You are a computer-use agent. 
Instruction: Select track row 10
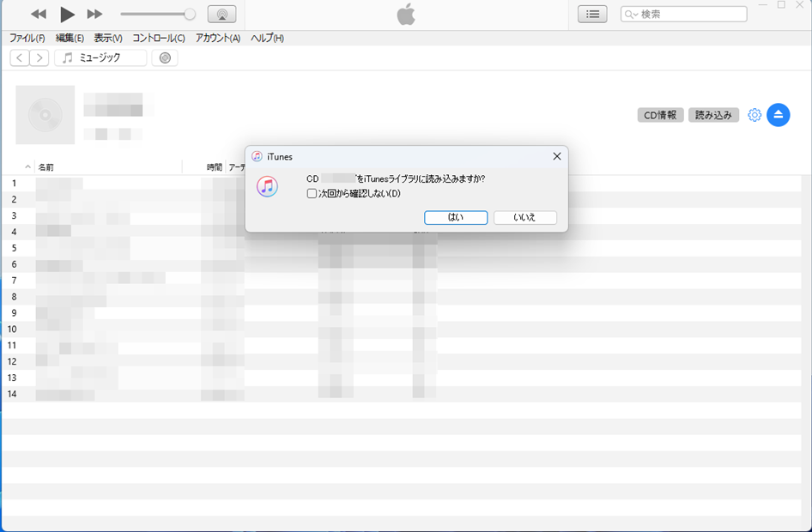point(402,329)
